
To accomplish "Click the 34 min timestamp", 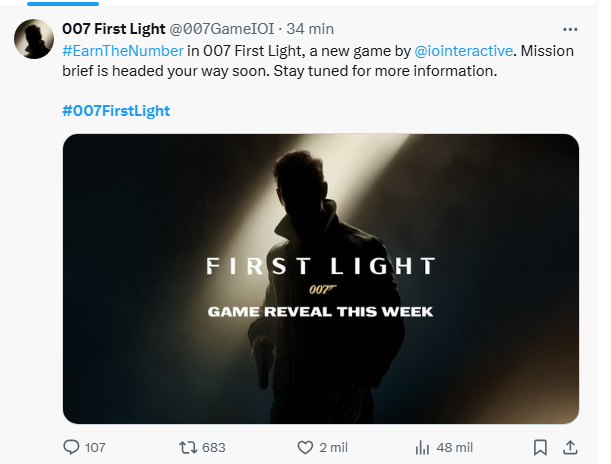I will click(310, 29).
